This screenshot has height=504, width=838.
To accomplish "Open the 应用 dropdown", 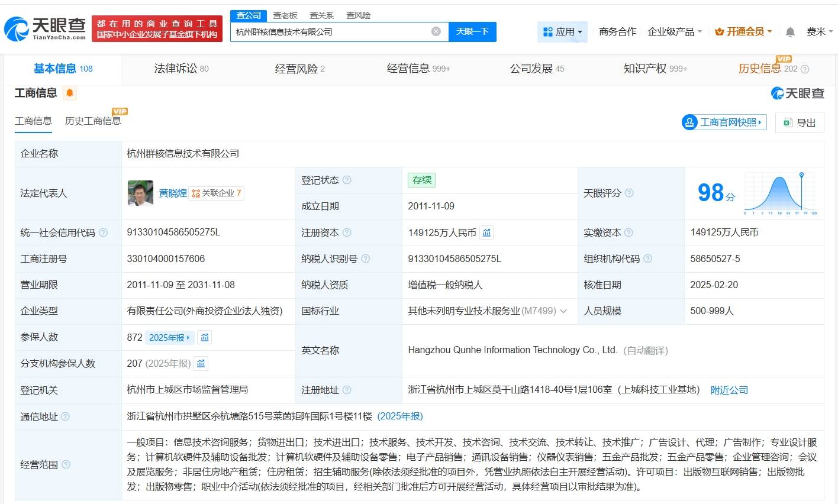I will [562, 32].
